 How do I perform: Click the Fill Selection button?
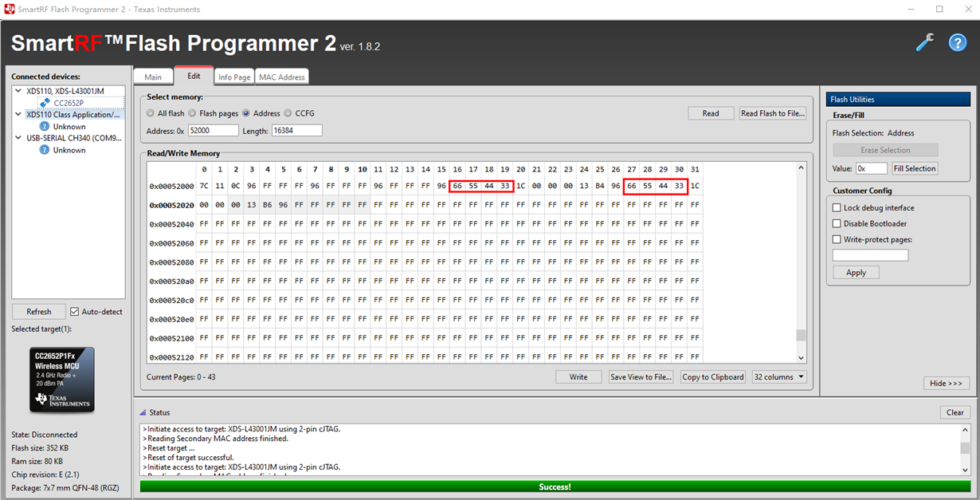pos(915,168)
